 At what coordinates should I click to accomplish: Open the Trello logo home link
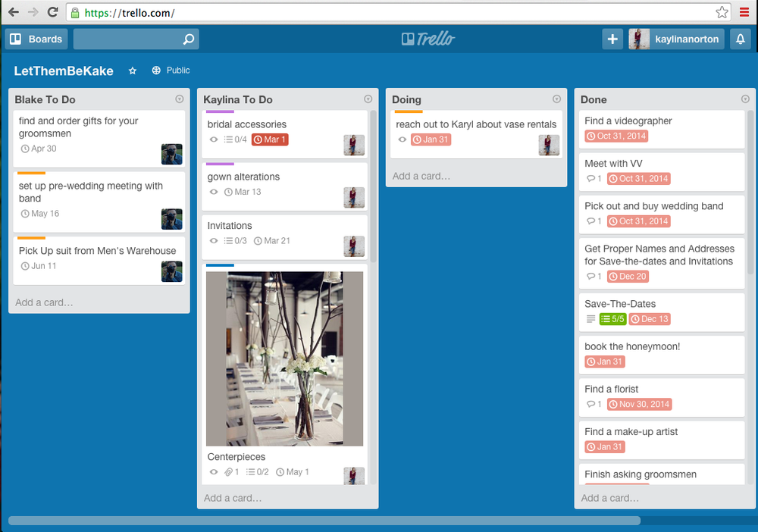click(x=428, y=39)
